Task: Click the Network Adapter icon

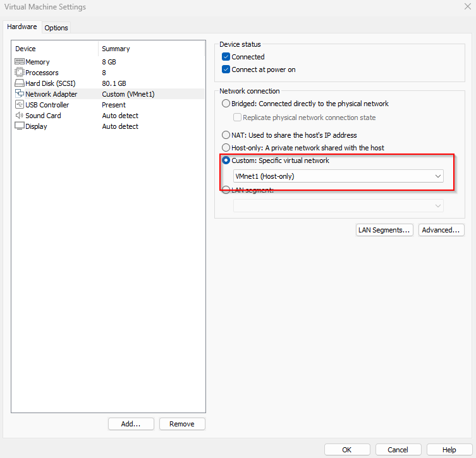Action: tap(19, 94)
